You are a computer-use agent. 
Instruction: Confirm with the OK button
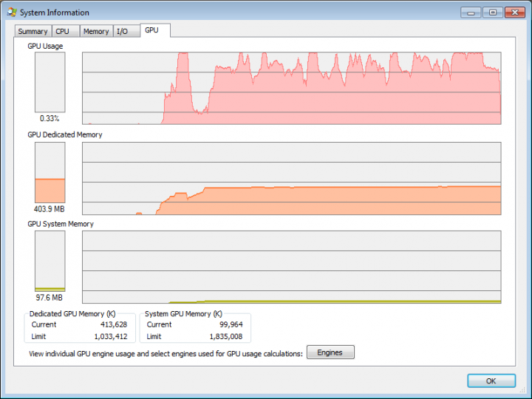click(x=491, y=381)
